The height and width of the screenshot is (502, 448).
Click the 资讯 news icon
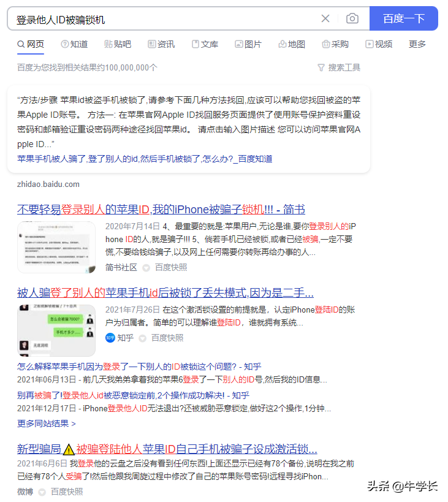pos(151,44)
